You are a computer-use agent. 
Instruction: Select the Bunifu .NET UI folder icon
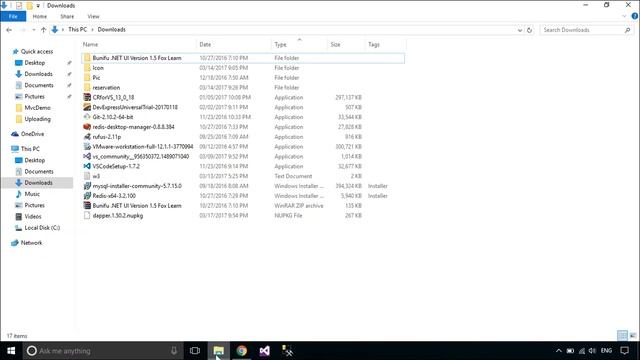[x=87, y=58]
